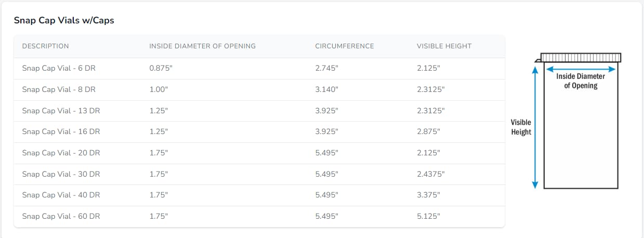This screenshot has height=238, width=644.
Task: Click the Circumference column header
Action: pos(344,46)
